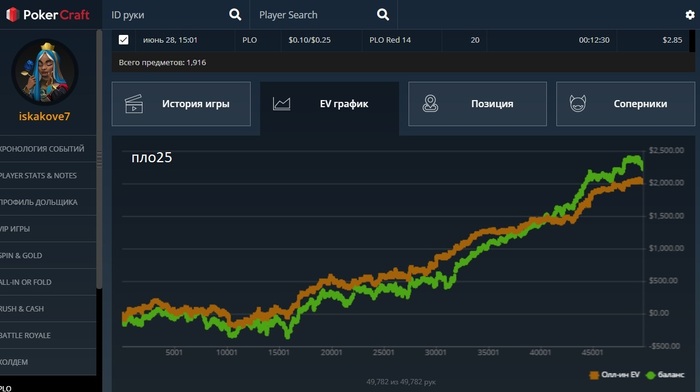
Task: Toggle the checkbox on июнь 28 row
Action: point(124,40)
